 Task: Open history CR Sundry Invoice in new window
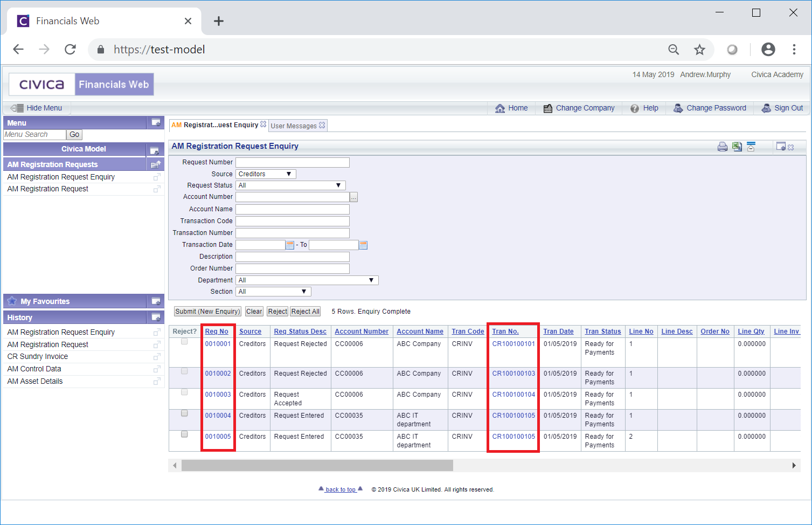(x=157, y=356)
